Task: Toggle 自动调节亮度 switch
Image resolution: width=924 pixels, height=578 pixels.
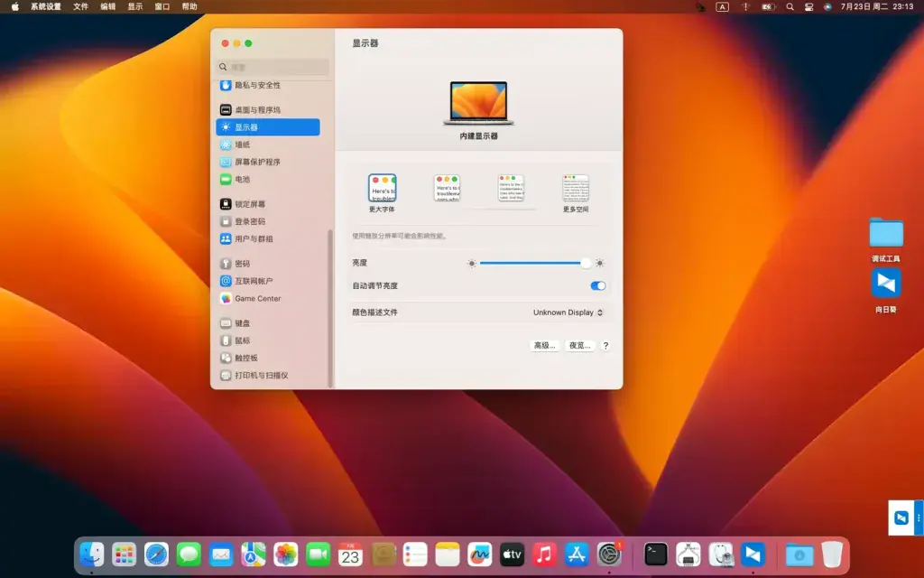Action: tap(598, 286)
